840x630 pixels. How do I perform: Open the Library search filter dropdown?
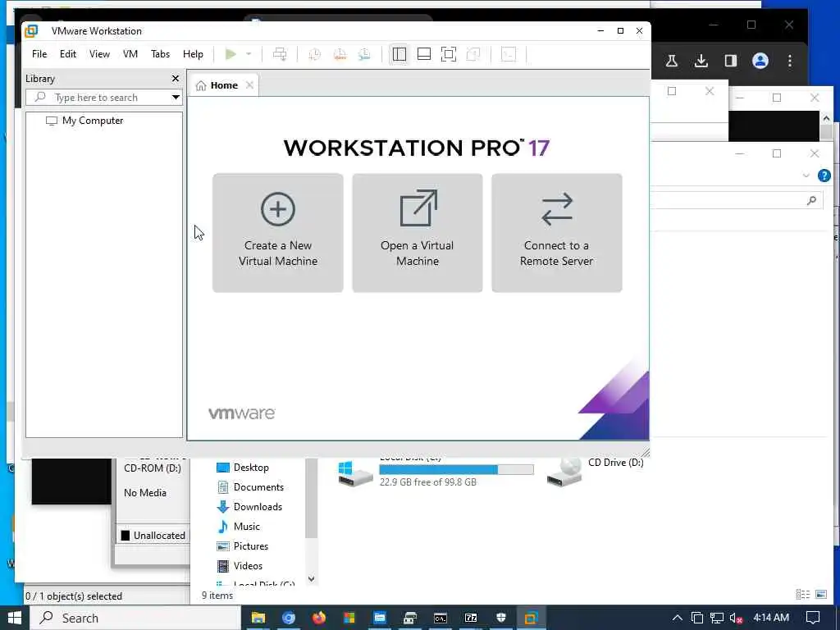(x=176, y=98)
